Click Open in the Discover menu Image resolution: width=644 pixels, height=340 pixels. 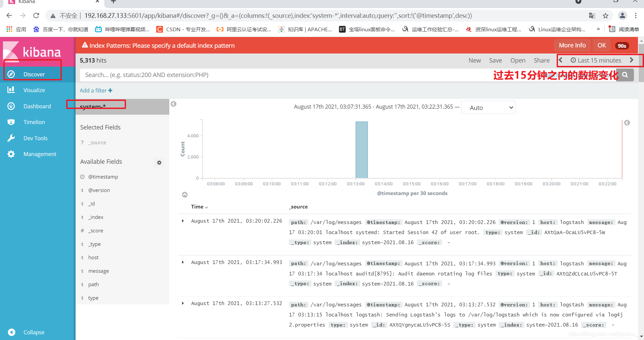tap(518, 60)
